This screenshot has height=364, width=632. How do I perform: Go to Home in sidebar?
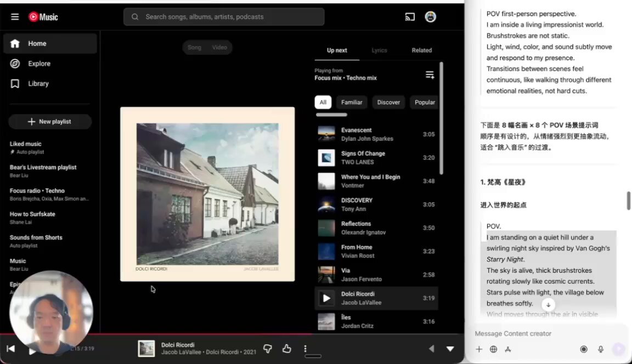tap(50, 43)
